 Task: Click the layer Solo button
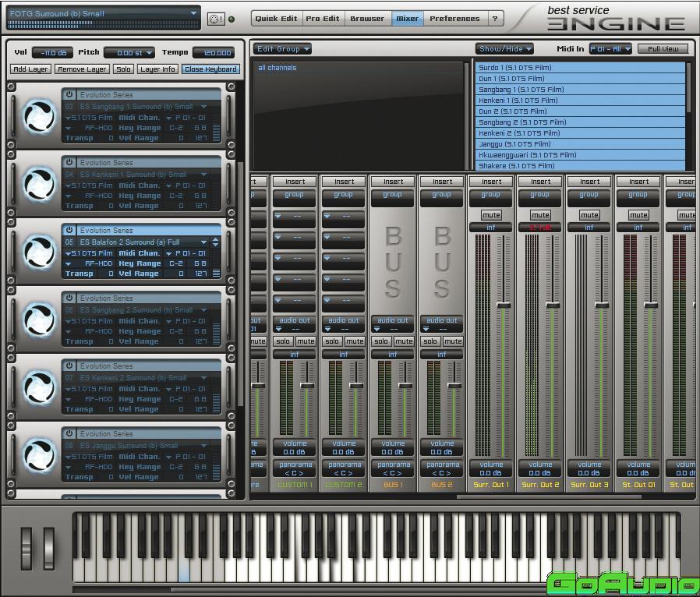(x=124, y=69)
